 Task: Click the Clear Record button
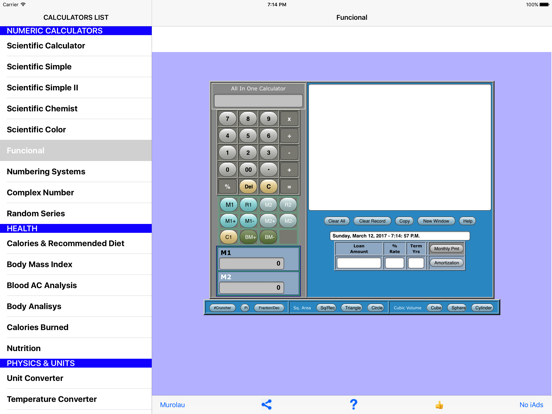click(x=372, y=221)
